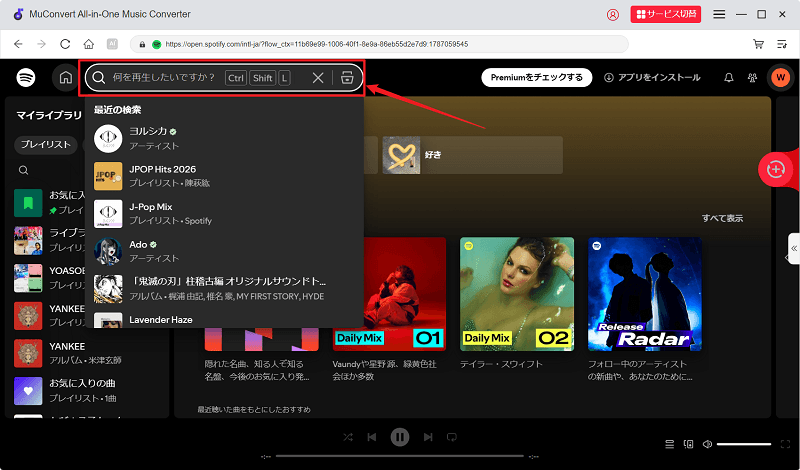
Task: Adjust the volume slider
Action: [x=744, y=444]
